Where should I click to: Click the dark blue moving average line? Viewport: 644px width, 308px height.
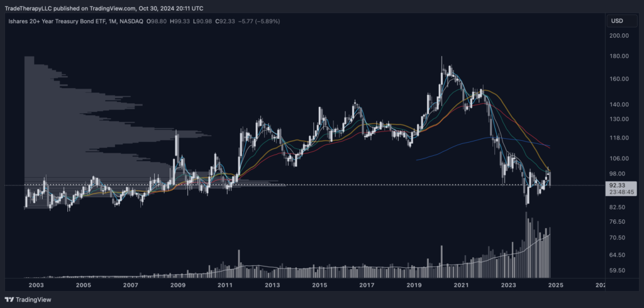tap(478, 140)
